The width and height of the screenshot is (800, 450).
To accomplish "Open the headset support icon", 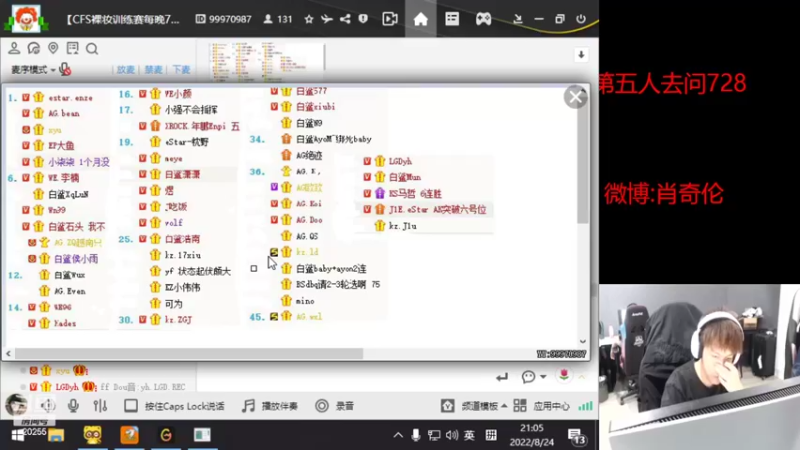I will 34,48.
